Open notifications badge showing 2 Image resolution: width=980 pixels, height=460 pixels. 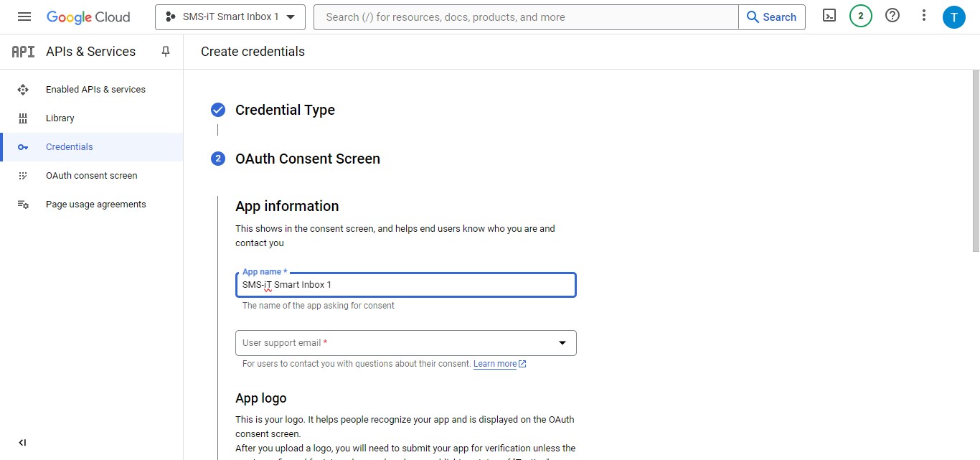(x=860, y=16)
